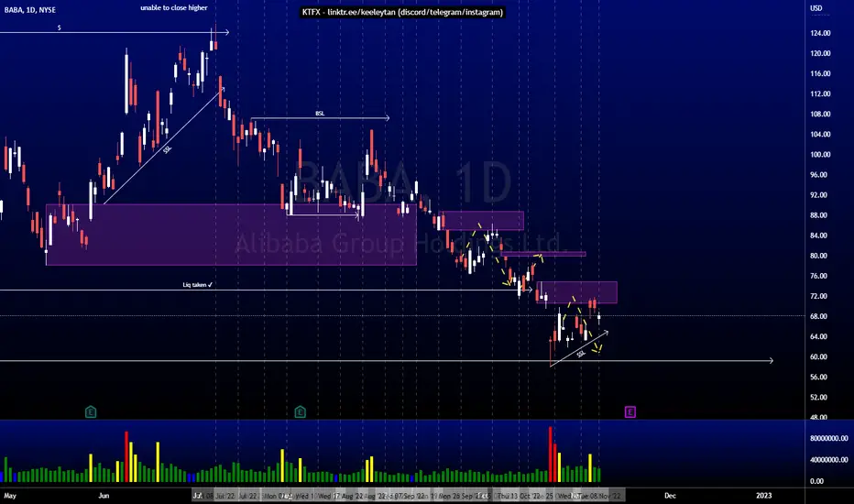Open the USD currency selector on price axis
The height and width of the screenshot is (504, 854).
point(816,8)
